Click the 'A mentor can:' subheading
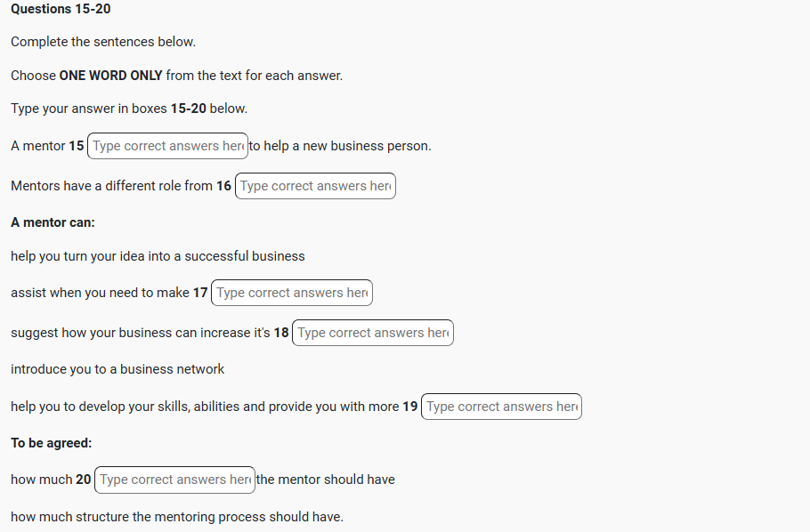810x532 pixels. coord(53,222)
